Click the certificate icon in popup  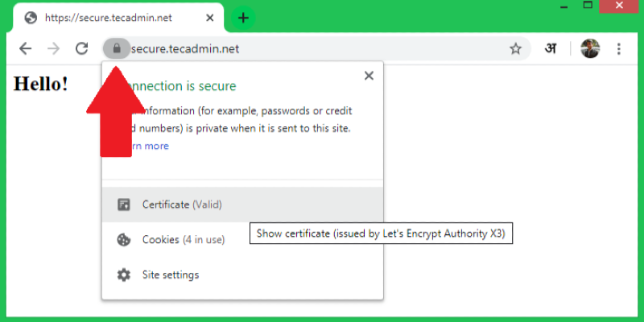click(x=123, y=204)
